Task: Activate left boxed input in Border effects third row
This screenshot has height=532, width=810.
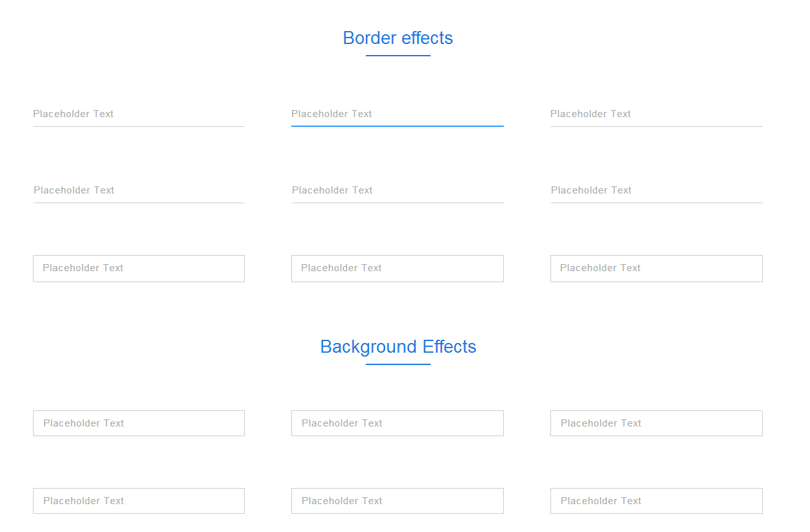Action: click(139, 269)
